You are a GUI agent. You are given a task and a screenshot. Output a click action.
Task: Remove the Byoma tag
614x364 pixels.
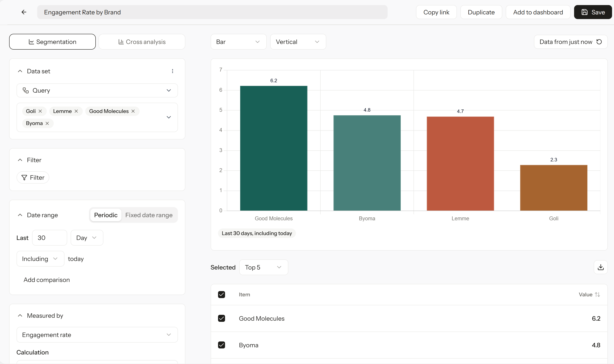click(x=47, y=123)
